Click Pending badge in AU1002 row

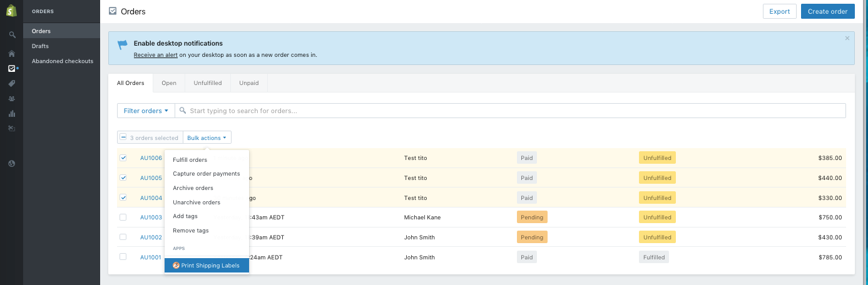532,237
